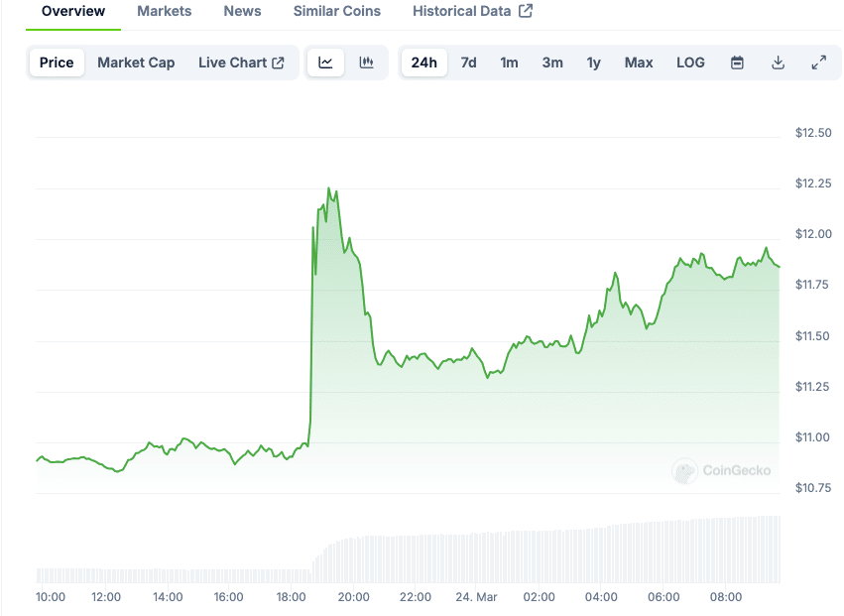Image resolution: width=844 pixels, height=616 pixels.
Task: Open the News tab
Action: pyautogui.click(x=243, y=11)
